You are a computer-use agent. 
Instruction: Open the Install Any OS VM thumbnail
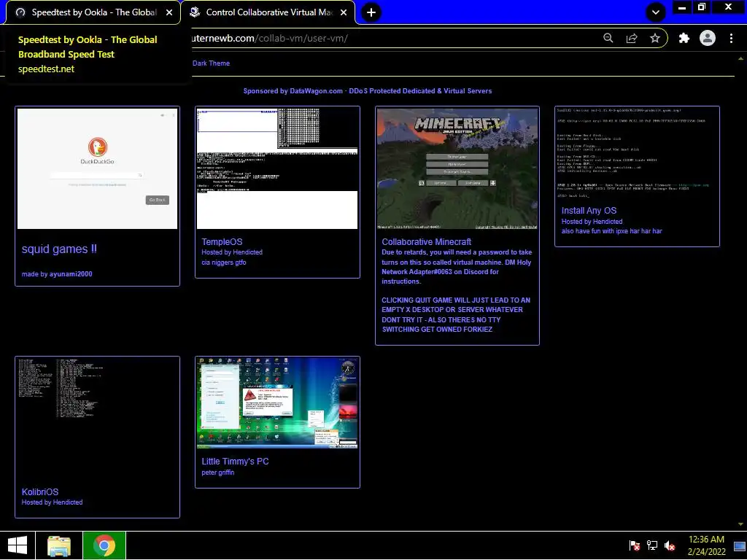(x=637, y=153)
